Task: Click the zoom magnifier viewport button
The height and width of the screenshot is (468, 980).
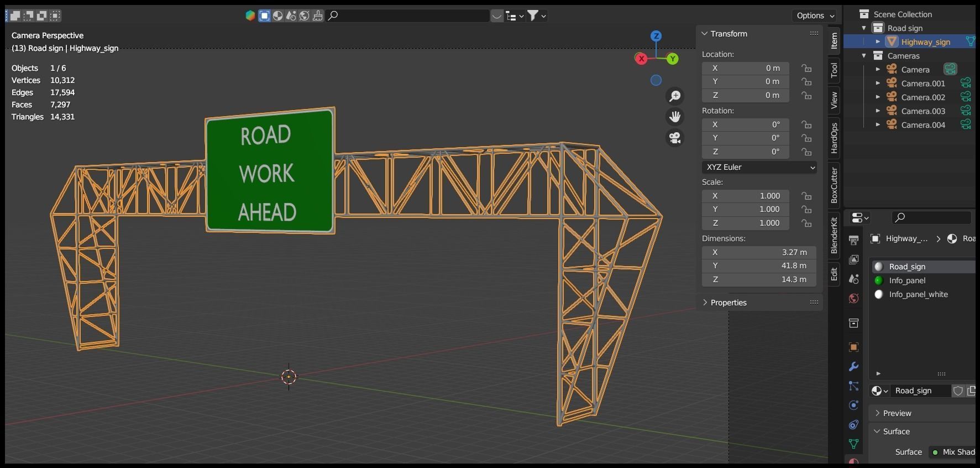Action: click(675, 96)
